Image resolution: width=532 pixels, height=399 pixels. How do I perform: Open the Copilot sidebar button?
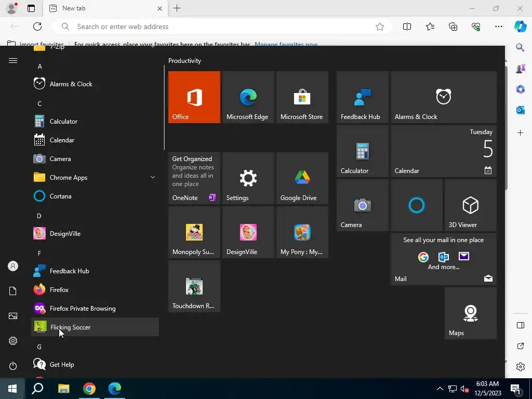click(x=520, y=26)
